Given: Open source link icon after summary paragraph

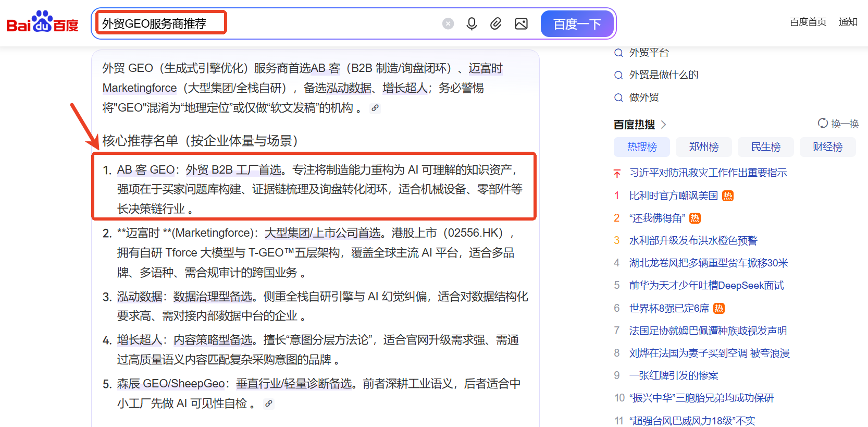Looking at the screenshot, I should [x=375, y=108].
